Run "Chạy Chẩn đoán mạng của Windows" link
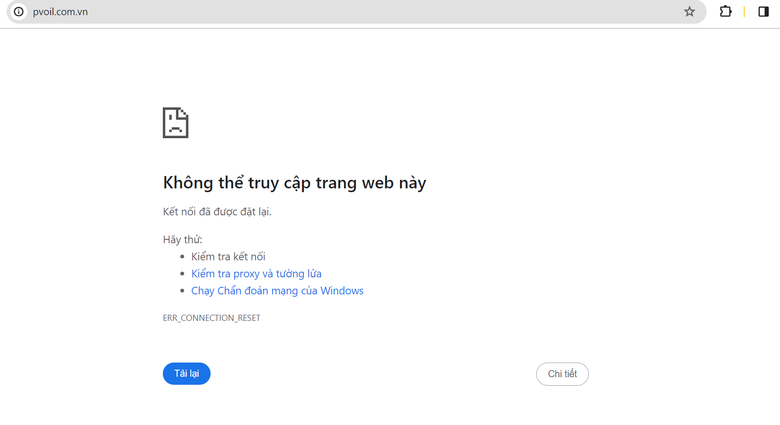780x425 pixels. pyautogui.click(x=277, y=291)
